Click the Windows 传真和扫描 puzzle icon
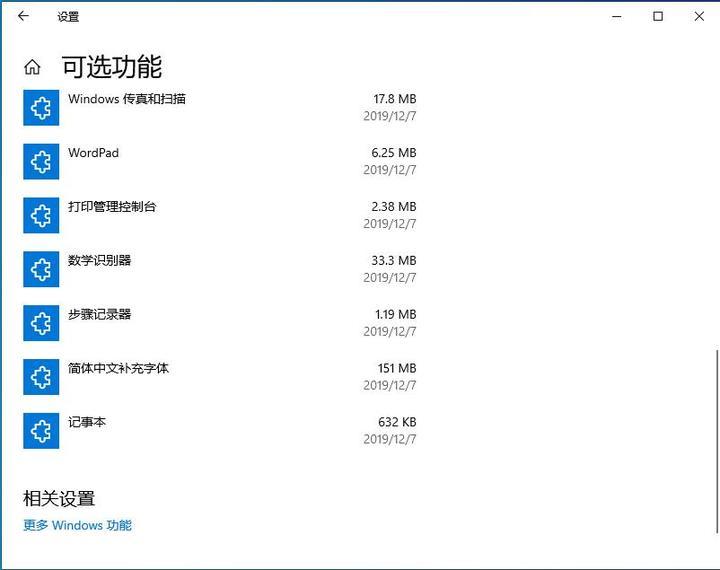 (41, 108)
